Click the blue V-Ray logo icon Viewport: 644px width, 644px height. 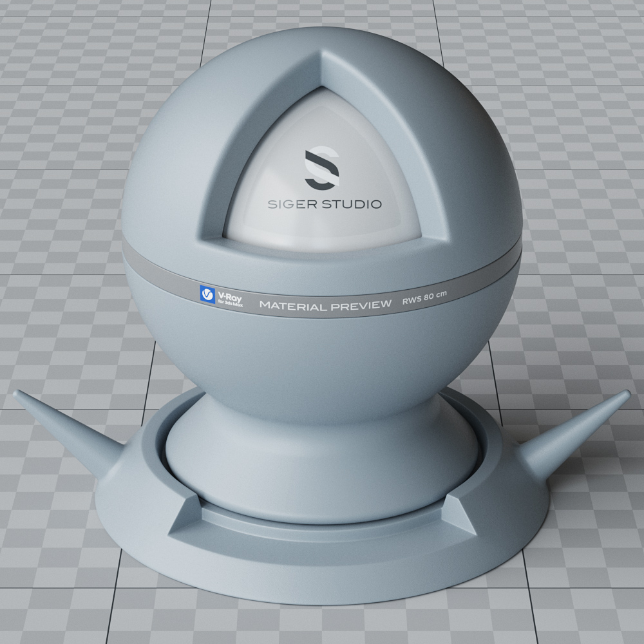(207, 295)
